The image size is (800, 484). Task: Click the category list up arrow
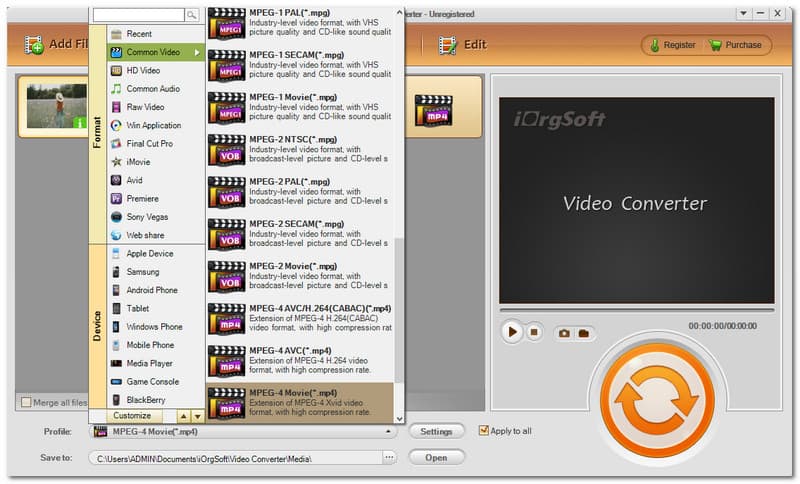pyautogui.click(x=184, y=417)
